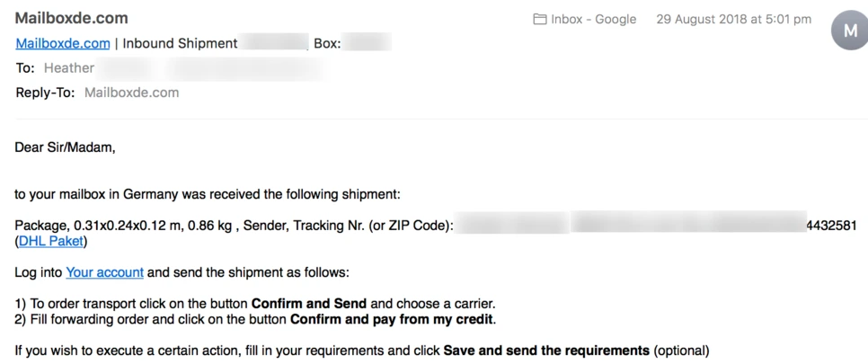868x364 pixels.
Task: Click the Dear Sir/Madam greeting line
Action: (65, 147)
